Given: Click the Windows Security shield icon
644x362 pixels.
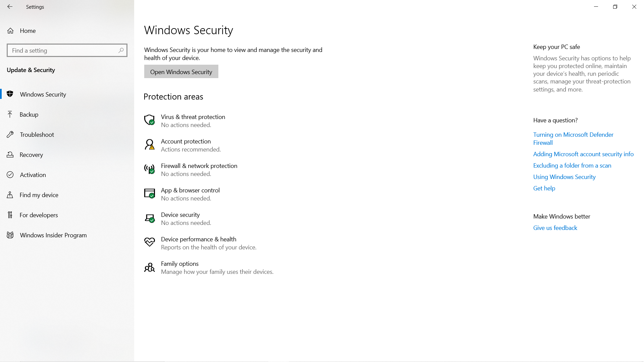Looking at the screenshot, I should pos(10,94).
